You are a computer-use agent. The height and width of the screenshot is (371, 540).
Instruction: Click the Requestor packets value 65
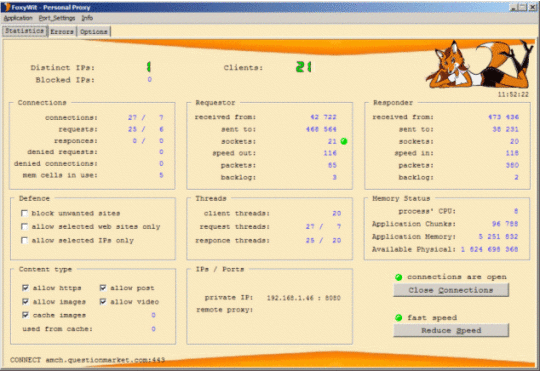332,165
